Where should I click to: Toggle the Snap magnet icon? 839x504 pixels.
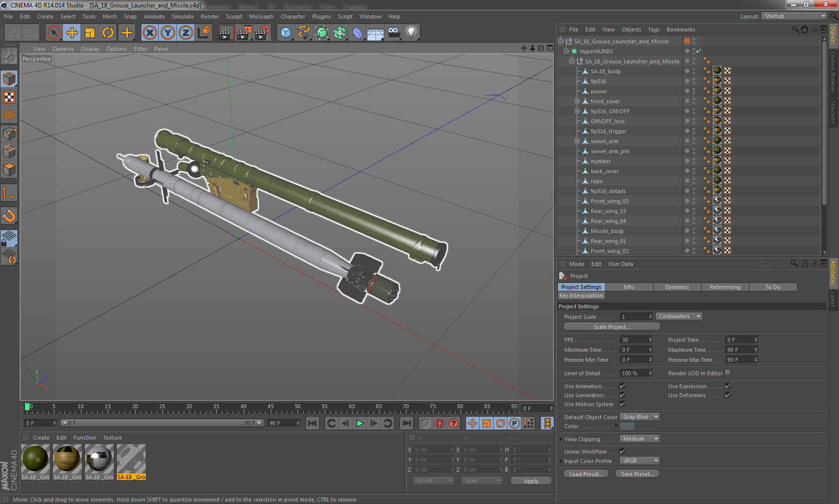(9, 216)
